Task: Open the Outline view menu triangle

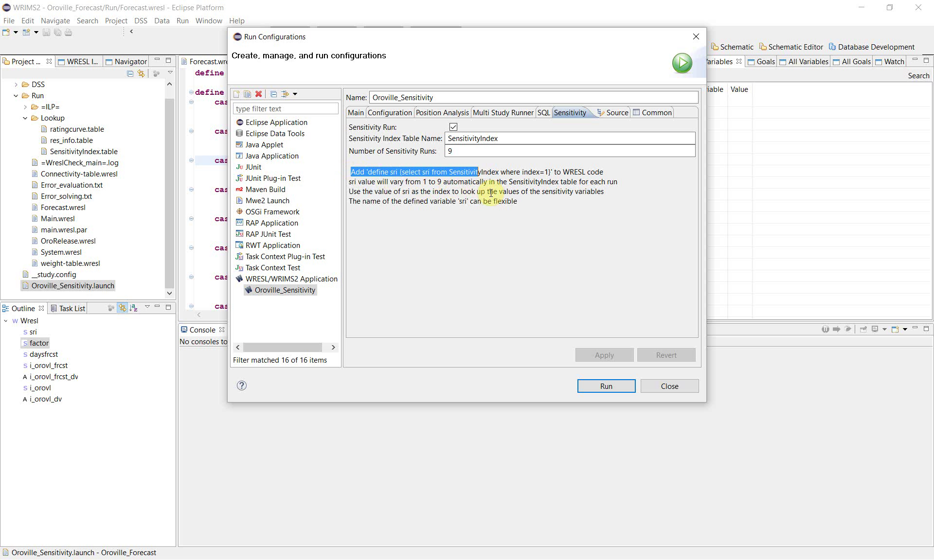Action: (x=147, y=307)
